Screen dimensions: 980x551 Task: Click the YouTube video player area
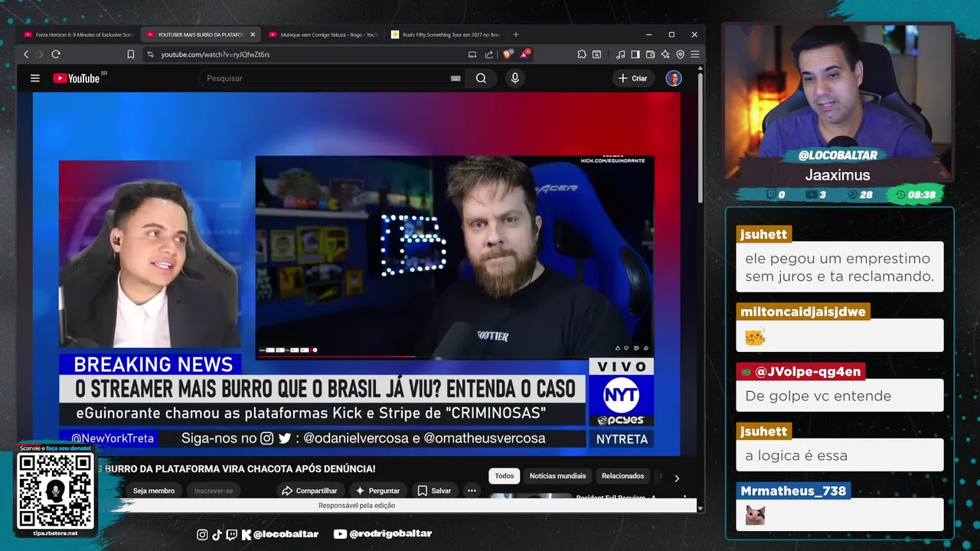click(x=356, y=274)
